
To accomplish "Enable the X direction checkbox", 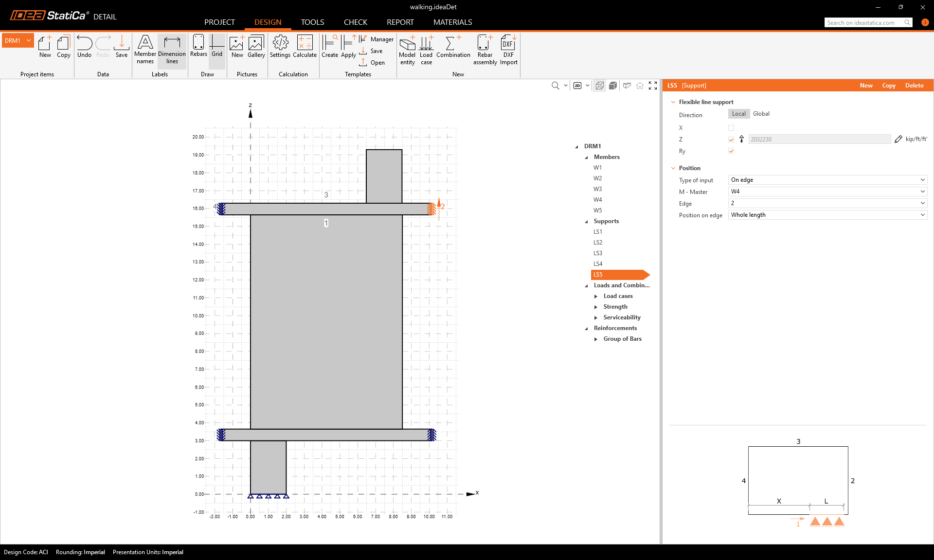I will coord(731,128).
